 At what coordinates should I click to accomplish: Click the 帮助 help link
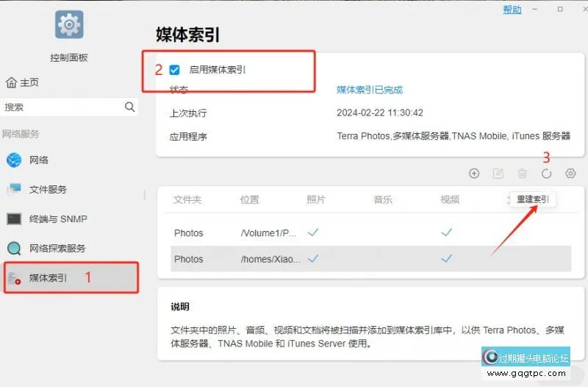click(x=512, y=10)
